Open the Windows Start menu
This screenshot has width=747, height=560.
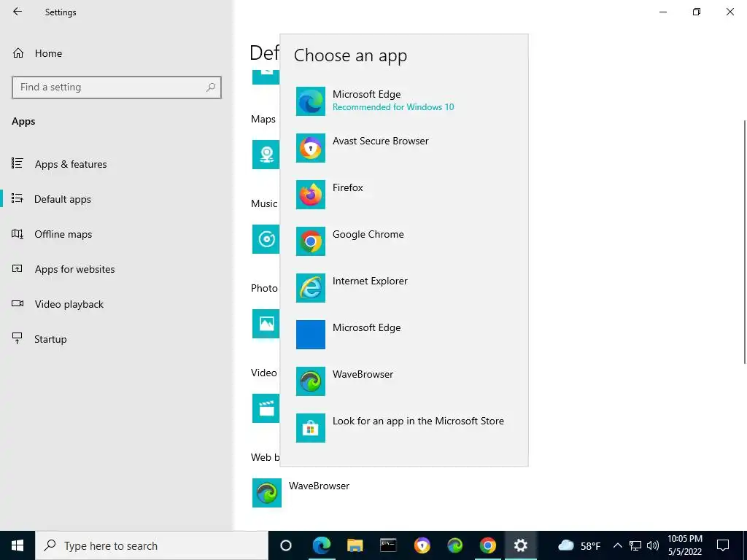tap(18, 545)
